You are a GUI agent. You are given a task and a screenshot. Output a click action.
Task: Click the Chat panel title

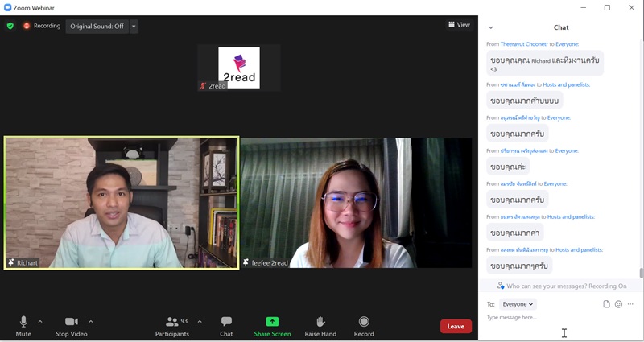tap(561, 27)
